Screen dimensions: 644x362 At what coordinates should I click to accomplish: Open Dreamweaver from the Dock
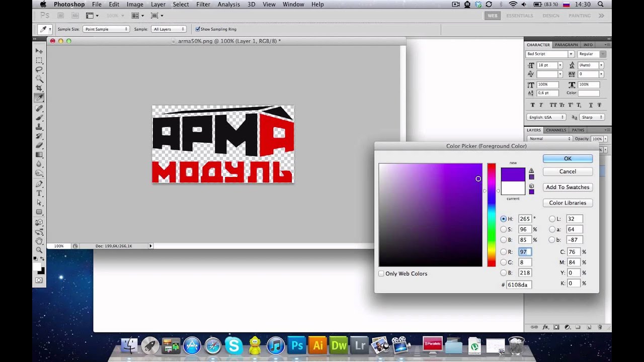(x=339, y=345)
